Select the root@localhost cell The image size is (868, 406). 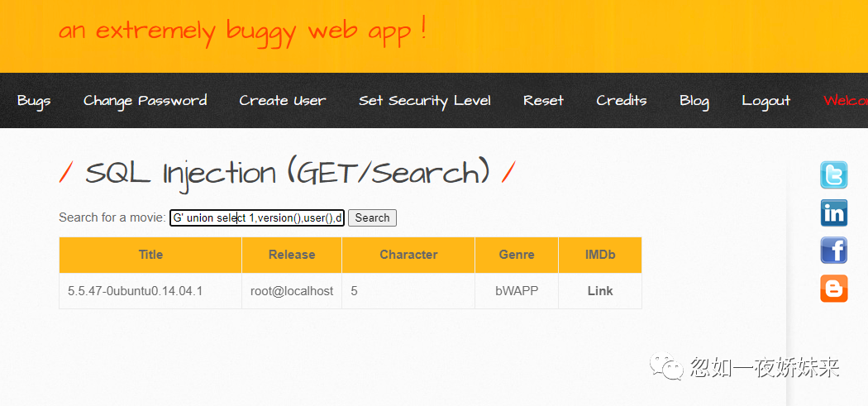click(x=292, y=291)
